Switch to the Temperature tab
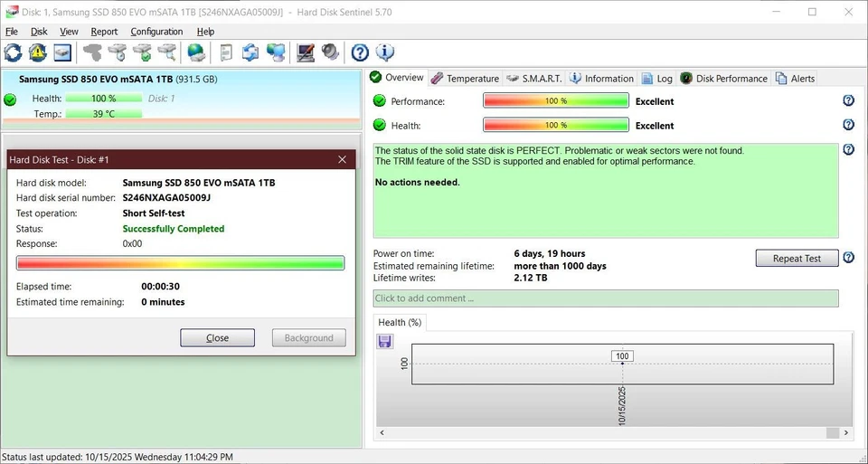Viewport: 868px width, 464px height. (465, 79)
